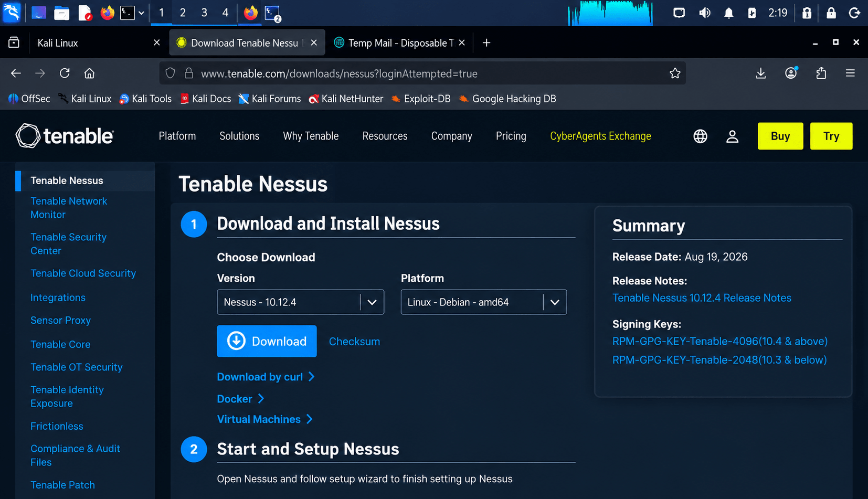
Task: Open the Firefox extensions puzzle icon
Action: pyautogui.click(x=821, y=73)
